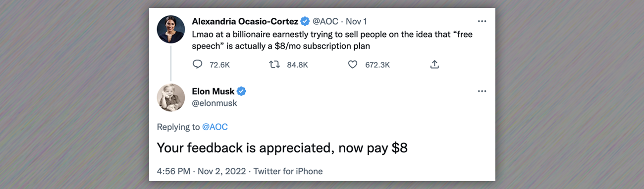
Task: Open the more options menu on AOC's tweet
Action: (x=482, y=22)
